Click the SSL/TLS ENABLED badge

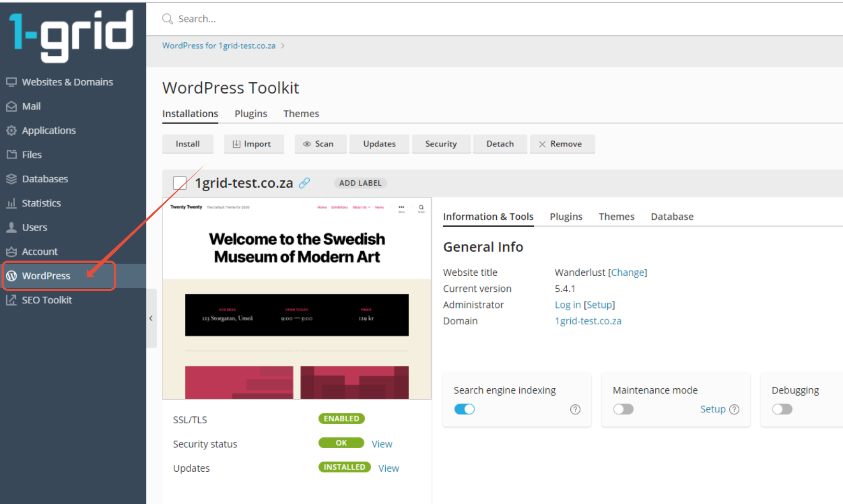click(x=341, y=419)
